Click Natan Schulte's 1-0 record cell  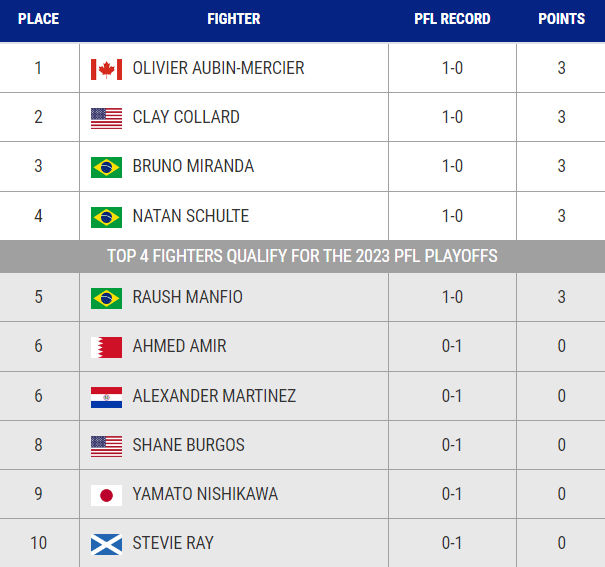pos(452,216)
